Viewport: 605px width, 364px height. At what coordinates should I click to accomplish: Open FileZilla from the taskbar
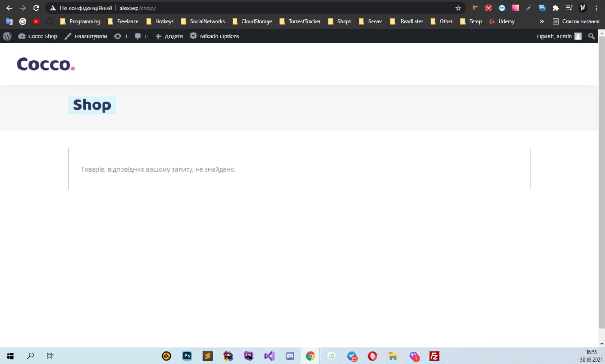click(x=434, y=356)
